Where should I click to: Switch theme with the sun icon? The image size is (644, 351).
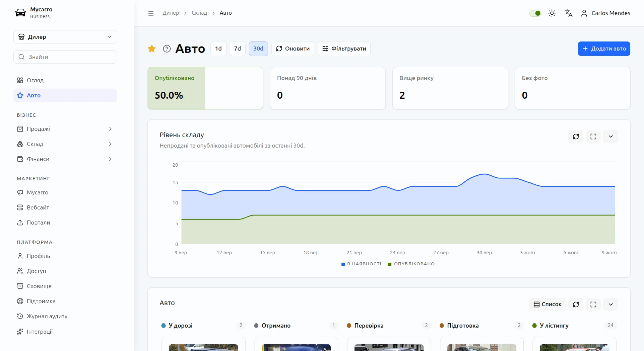click(x=552, y=13)
